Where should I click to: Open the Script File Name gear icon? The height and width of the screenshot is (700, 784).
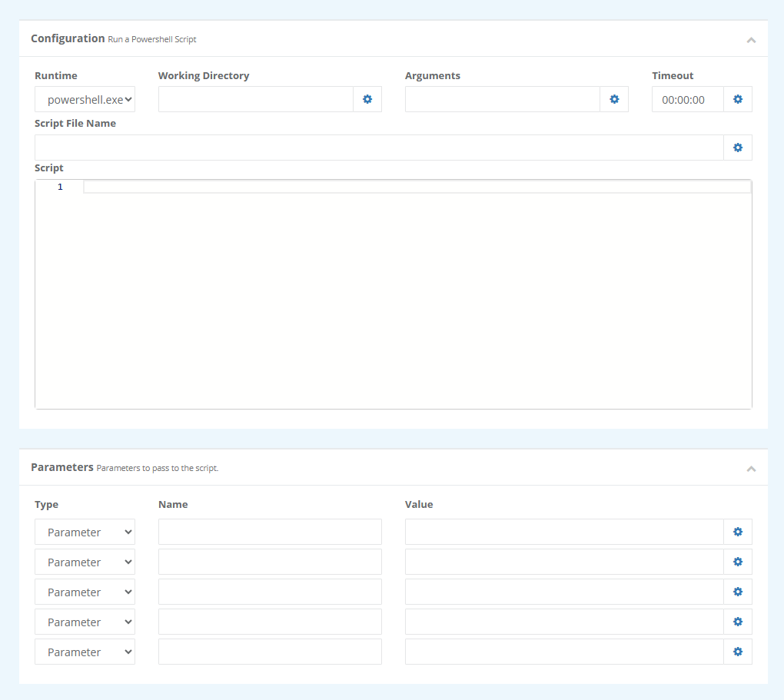[737, 147]
